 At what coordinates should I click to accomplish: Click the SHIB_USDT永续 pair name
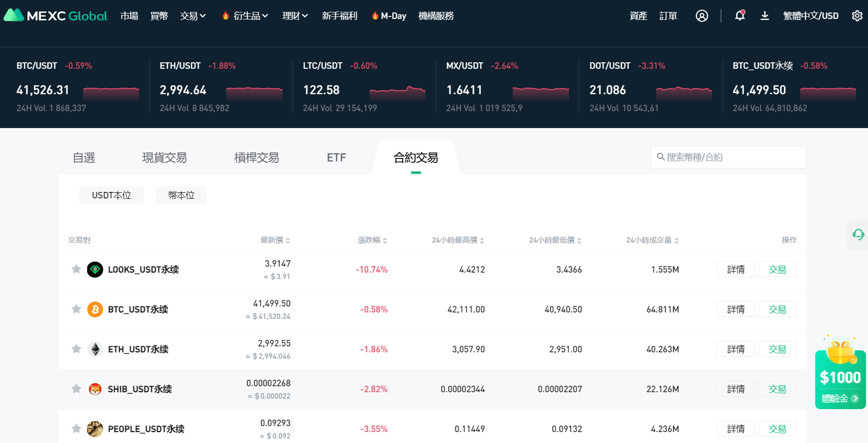coord(140,389)
